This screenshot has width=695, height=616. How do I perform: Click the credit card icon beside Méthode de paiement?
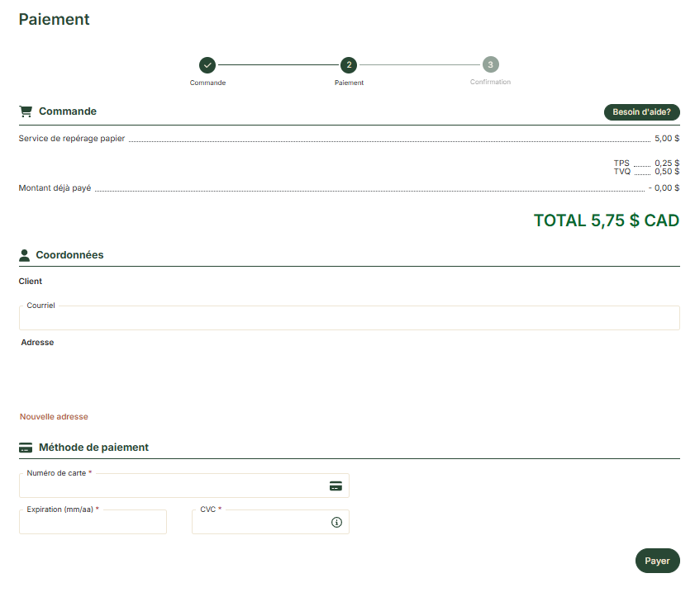pyautogui.click(x=26, y=448)
